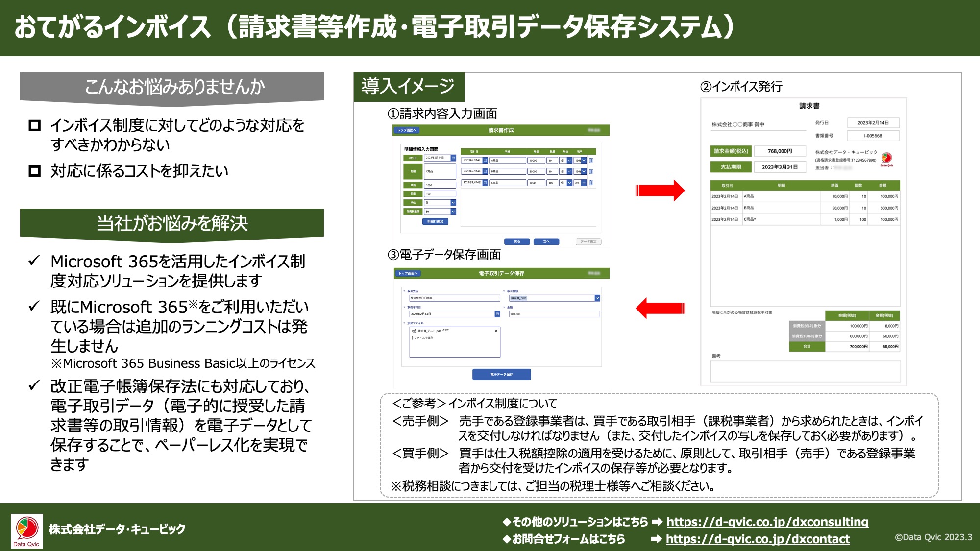Expand 取引種類 dropdown showing 請求書_作成
Viewport: 980px width, 551px height.
pyautogui.click(x=597, y=298)
